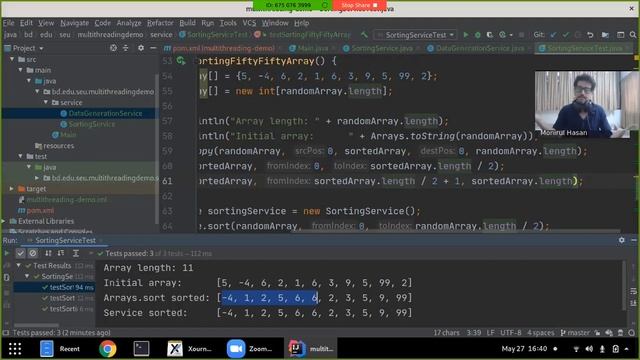Click the Git rollback arrow icon
The height and width of the screenshot is (360, 640).
590,35
